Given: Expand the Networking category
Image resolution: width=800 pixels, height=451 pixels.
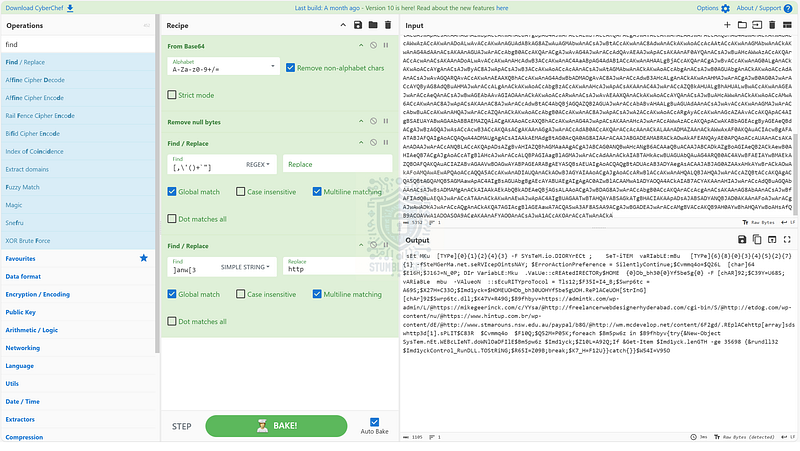Looking at the screenshot, I should point(22,348).
